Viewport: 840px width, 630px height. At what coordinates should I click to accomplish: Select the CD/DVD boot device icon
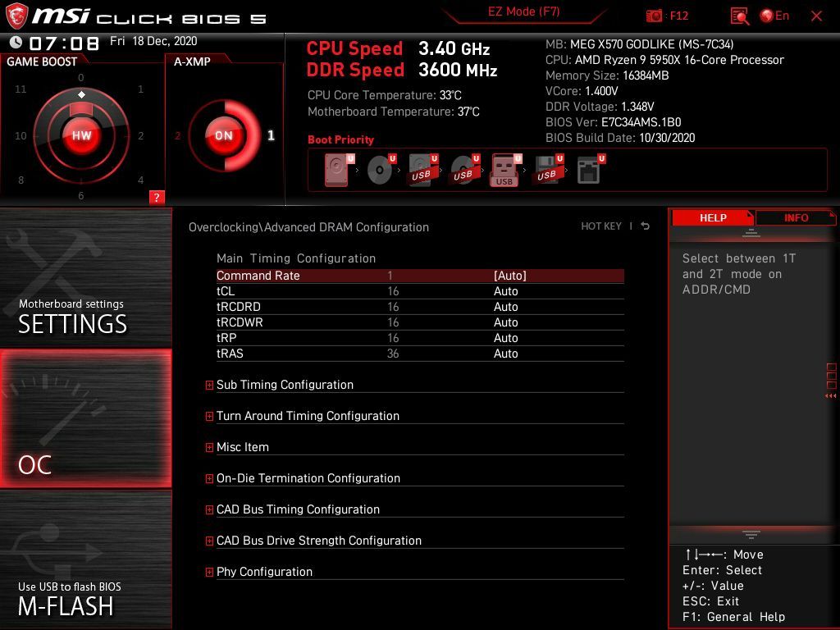tap(381, 170)
